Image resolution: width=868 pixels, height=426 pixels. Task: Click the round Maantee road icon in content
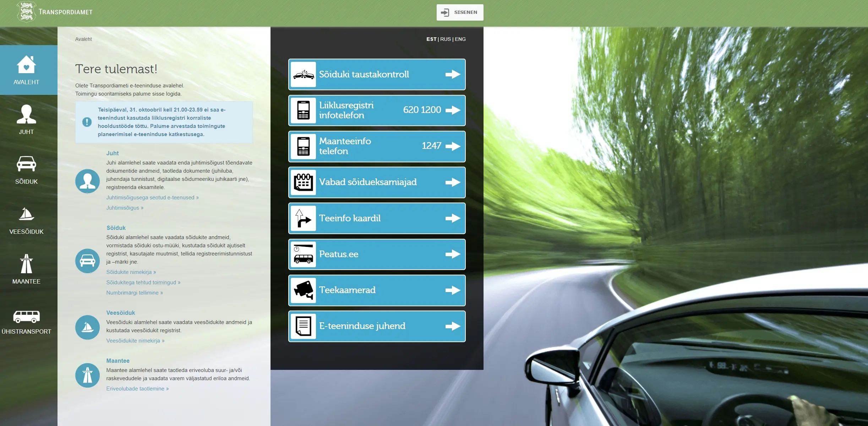(x=87, y=375)
